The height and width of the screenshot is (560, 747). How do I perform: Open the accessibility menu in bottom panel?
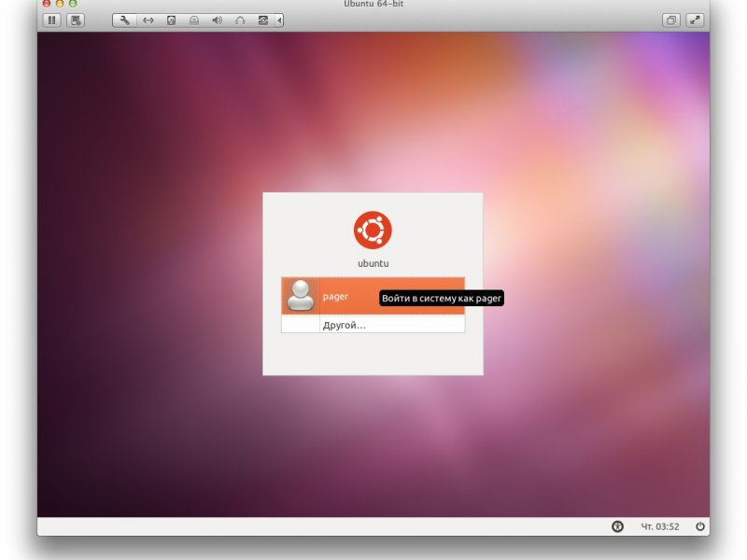point(617,526)
